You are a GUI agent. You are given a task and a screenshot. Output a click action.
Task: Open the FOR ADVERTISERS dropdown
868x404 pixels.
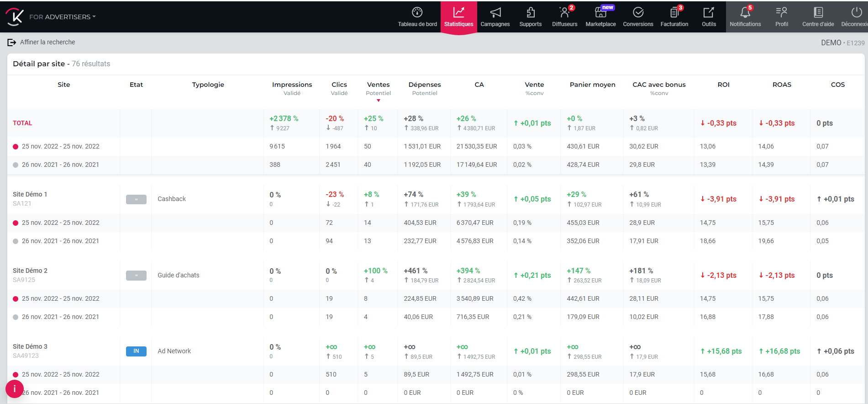tap(63, 17)
